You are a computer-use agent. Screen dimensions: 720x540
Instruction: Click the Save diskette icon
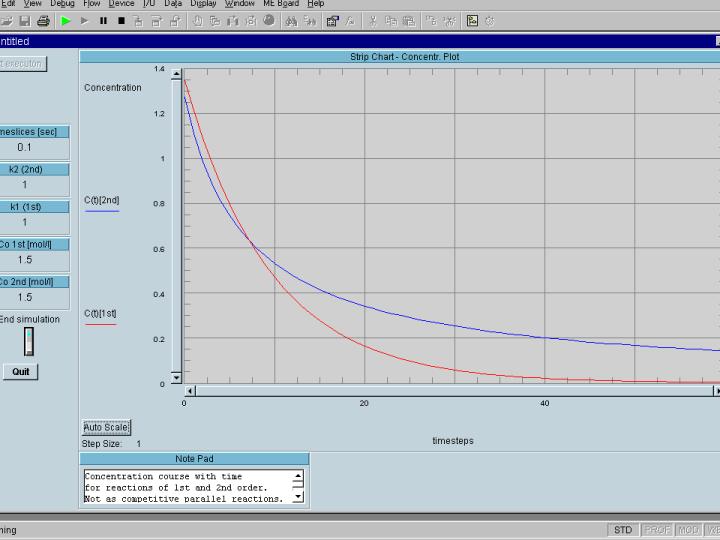click(x=24, y=20)
